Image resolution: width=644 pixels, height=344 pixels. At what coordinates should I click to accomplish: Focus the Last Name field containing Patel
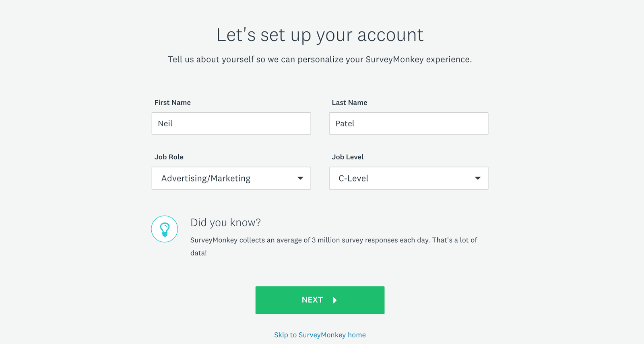click(x=409, y=124)
